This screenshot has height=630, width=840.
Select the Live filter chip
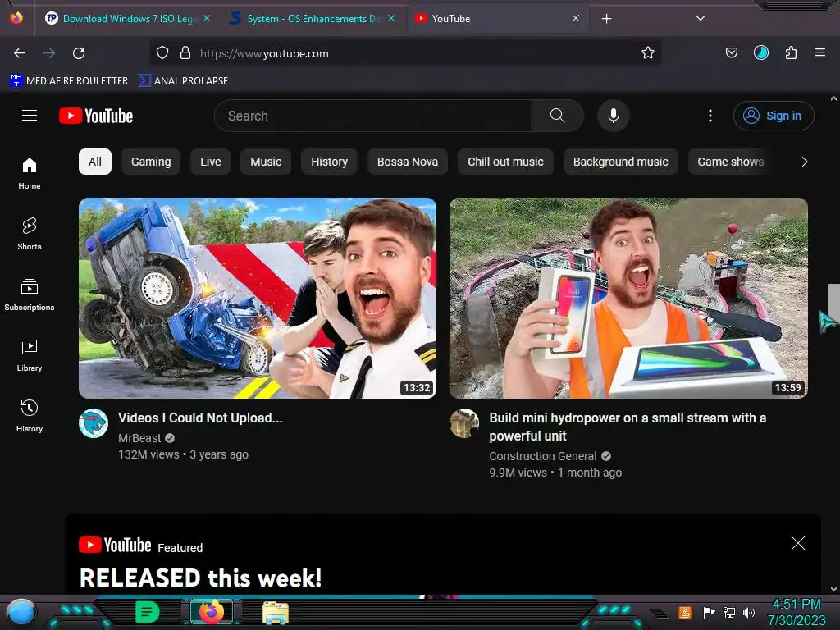coord(211,162)
